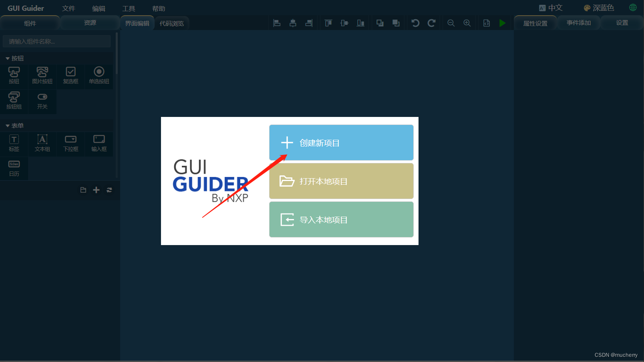The width and height of the screenshot is (644, 362).
Task: Click 打开本地项目 to open local project
Action: click(341, 181)
